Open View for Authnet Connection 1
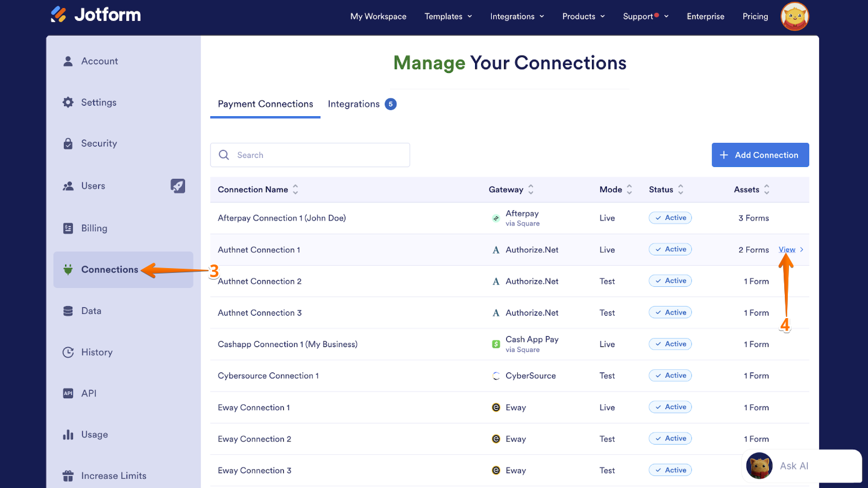The height and width of the screenshot is (488, 868). (787, 249)
